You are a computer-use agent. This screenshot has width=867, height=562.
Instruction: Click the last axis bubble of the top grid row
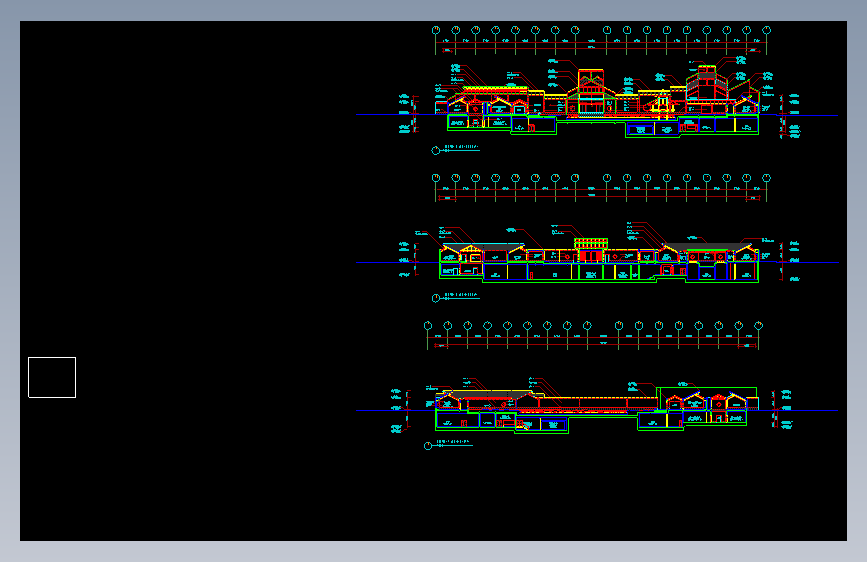click(766, 30)
